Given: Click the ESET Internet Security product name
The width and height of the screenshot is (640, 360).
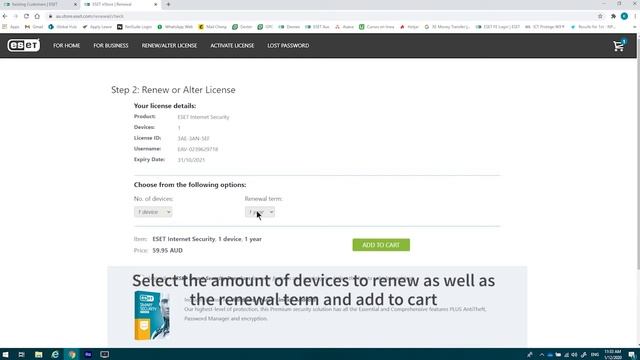Looking at the screenshot, I should click(x=203, y=117).
